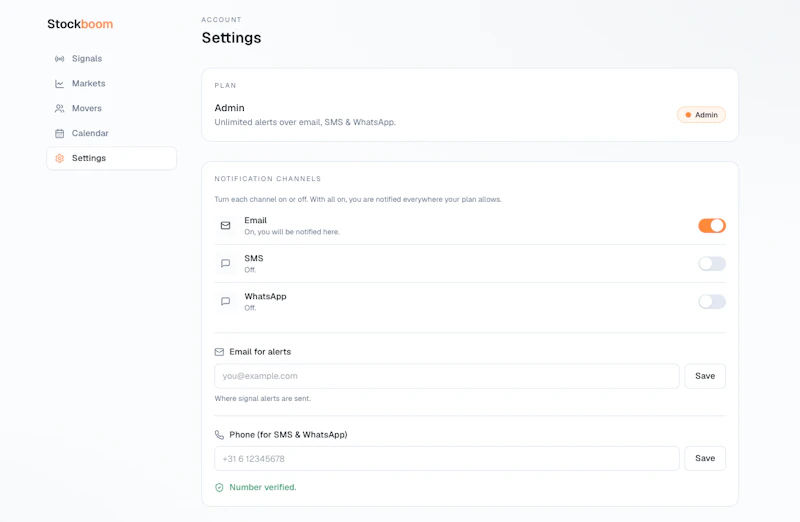Focus the email for alerts input field
This screenshot has width=800, height=522.
tap(447, 376)
